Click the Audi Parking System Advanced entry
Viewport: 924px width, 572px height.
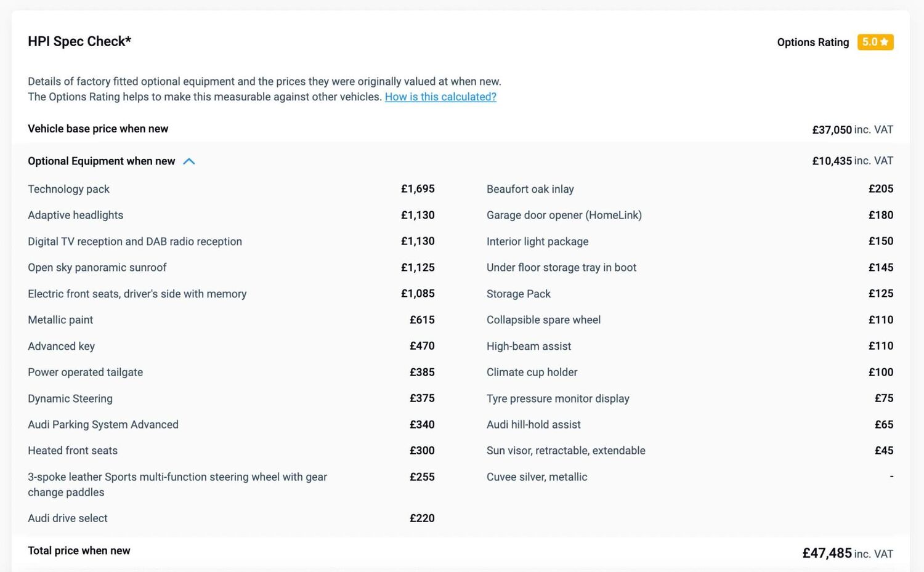point(103,424)
